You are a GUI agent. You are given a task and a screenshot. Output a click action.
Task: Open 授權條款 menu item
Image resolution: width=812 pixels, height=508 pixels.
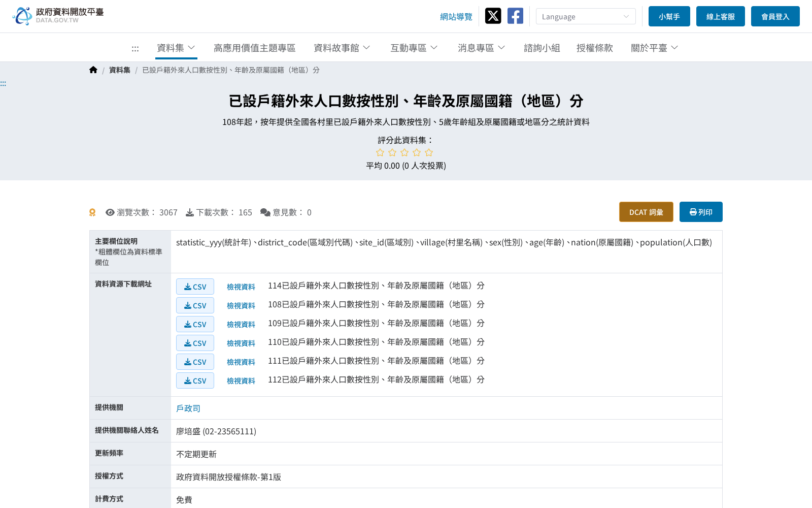tap(595, 48)
